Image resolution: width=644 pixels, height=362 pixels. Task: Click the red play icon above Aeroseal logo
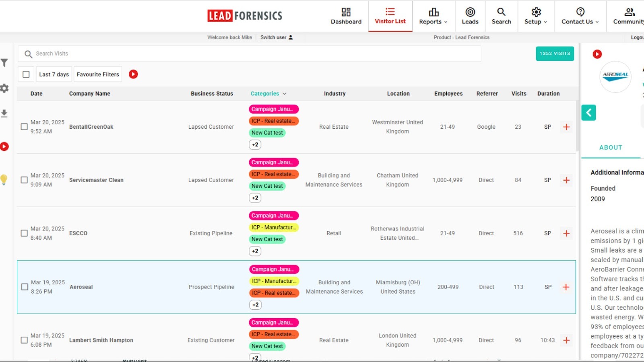[597, 54]
